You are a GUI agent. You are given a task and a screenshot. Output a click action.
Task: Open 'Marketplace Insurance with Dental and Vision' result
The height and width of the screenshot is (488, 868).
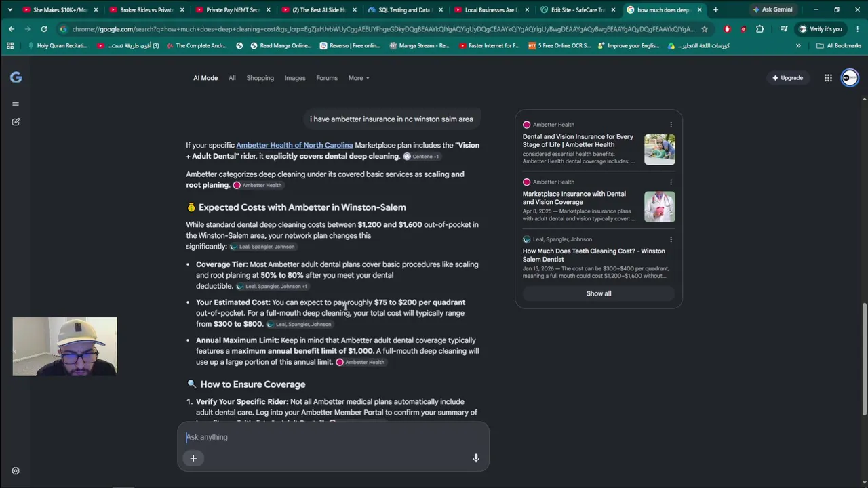[574, 198]
